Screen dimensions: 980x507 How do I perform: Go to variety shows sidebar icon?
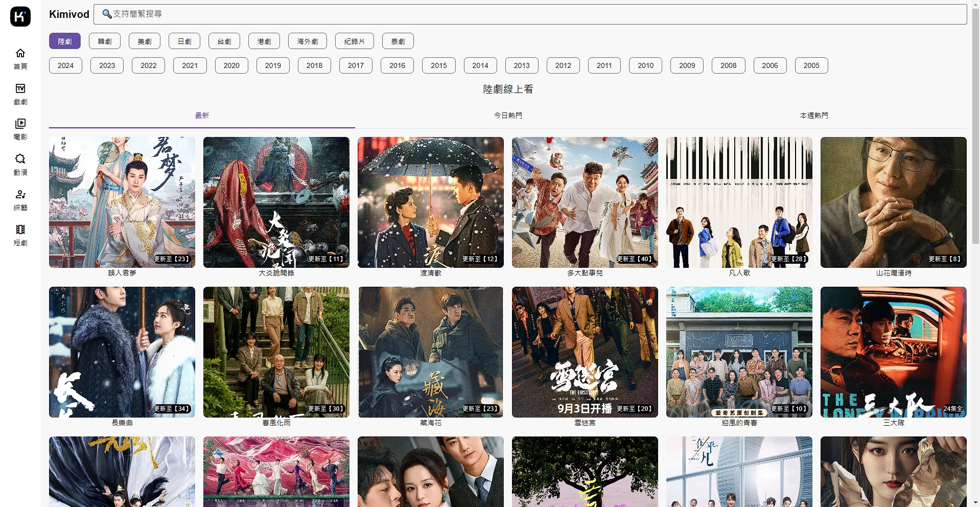(x=20, y=195)
